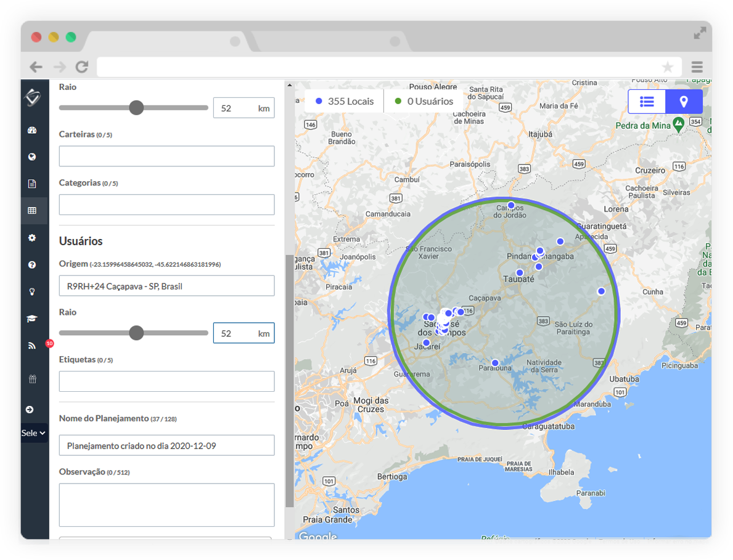Image resolution: width=733 pixels, height=560 pixels.
Task: Open the Etiquetas selection field
Action: click(166, 381)
